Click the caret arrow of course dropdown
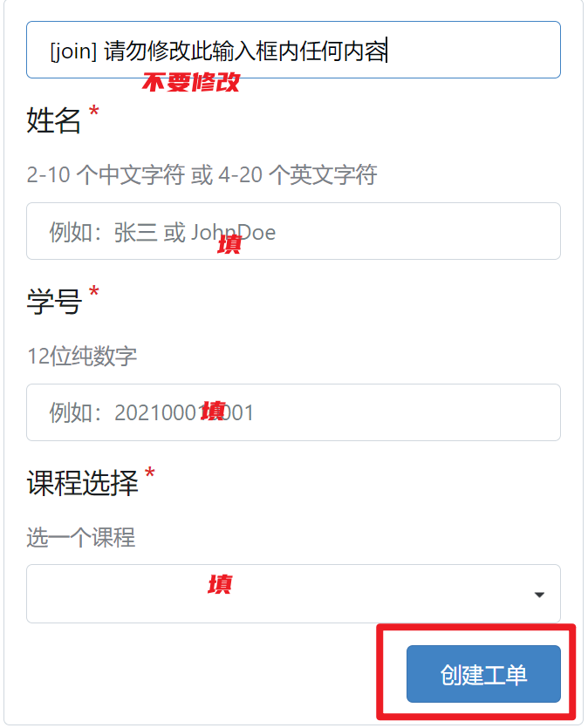Image resolution: width=588 pixels, height=728 pixels. [x=539, y=595]
